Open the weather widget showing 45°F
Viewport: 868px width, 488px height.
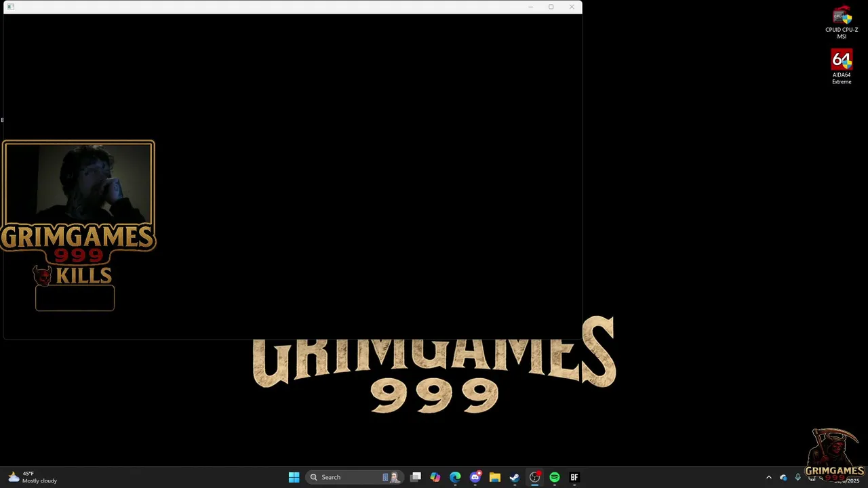[33, 477]
